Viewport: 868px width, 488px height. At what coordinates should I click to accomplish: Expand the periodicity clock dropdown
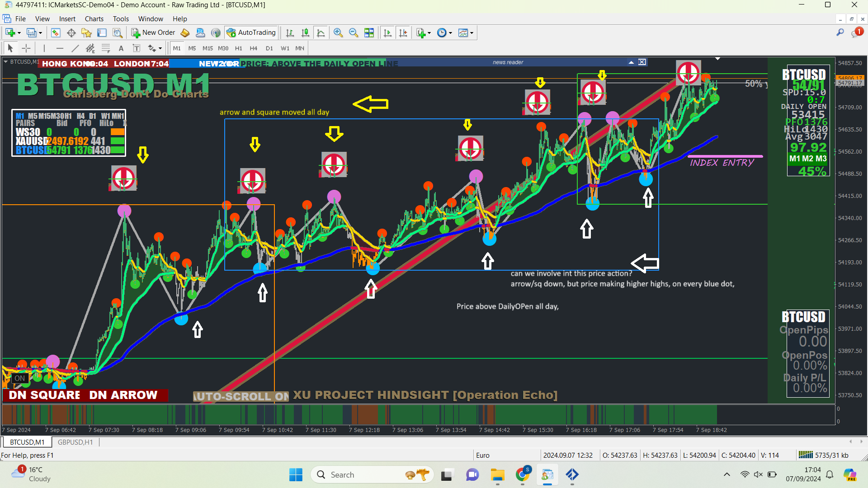pyautogui.click(x=450, y=33)
